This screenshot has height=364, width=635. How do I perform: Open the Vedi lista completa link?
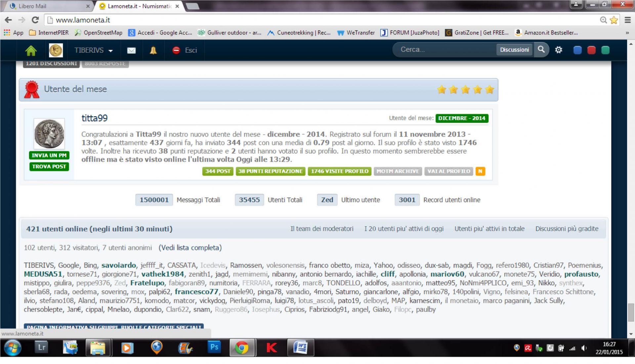[x=190, y=248]
